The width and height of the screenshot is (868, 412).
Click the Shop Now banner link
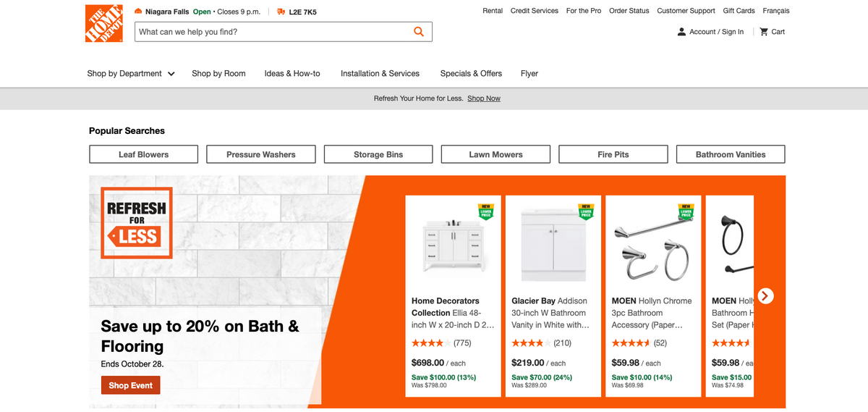[x=484, y=98]
